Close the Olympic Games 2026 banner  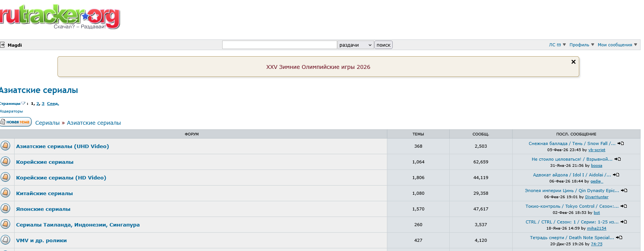[573, 62]
